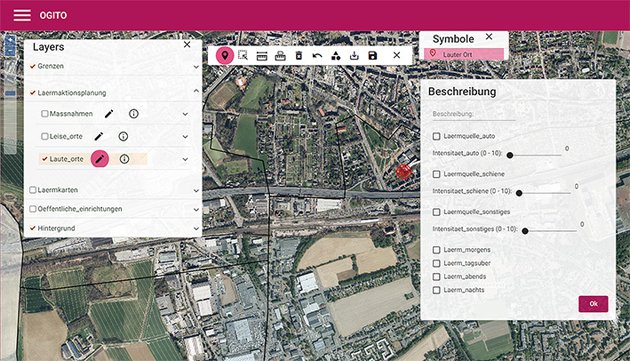Enable the Laermquelle_auto checkbox
Image resolution: width=630 pixels, height=361 pixels.
pos(436,136)
